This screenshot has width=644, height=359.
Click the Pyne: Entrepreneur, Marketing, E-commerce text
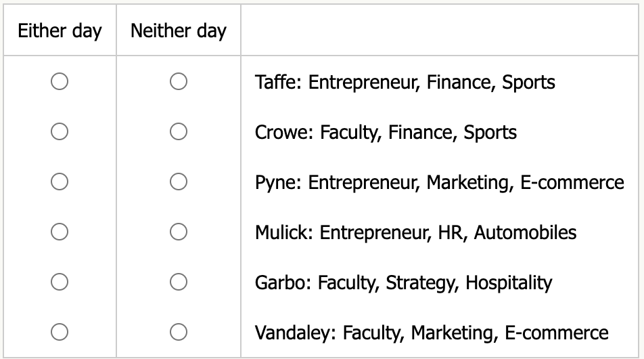point(439,183)
